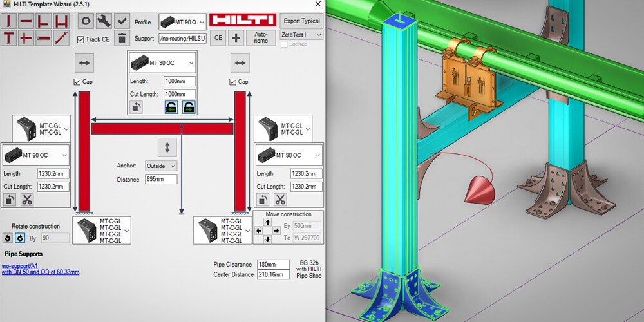Rotate construction counterclockwise
The width and height of the screenshot is (644, 322).
pos(7,238)
